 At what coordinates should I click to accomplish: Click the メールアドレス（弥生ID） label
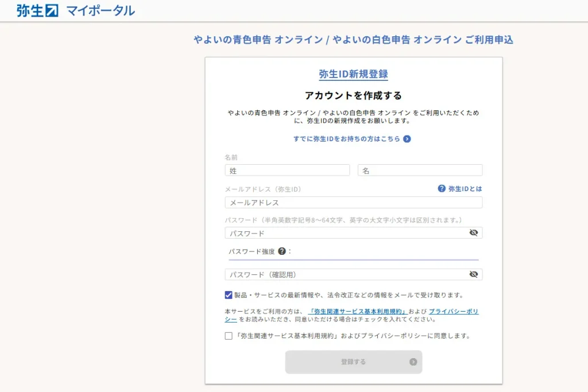(x=263, y=189)
